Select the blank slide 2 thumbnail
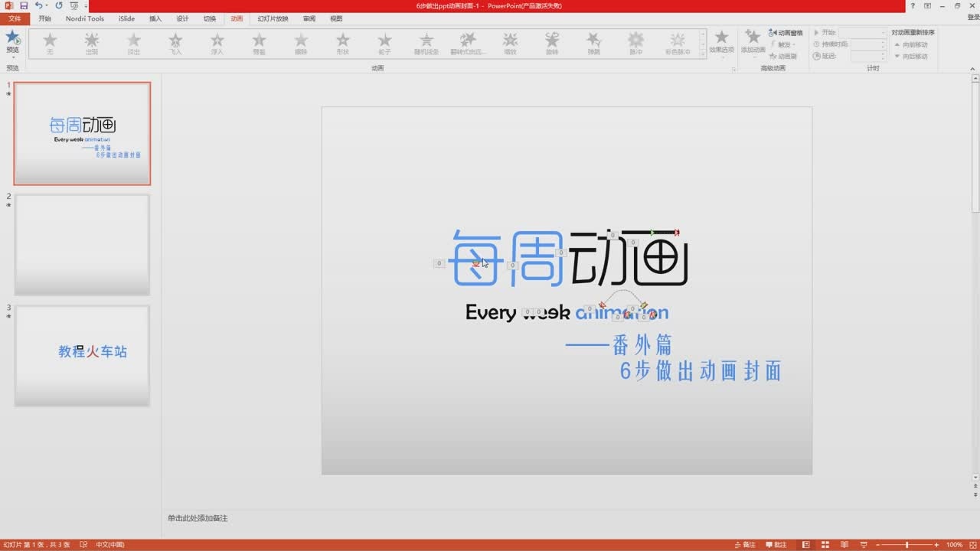The image size is (980, 551). pyautogui.click(x=83, y=245)
